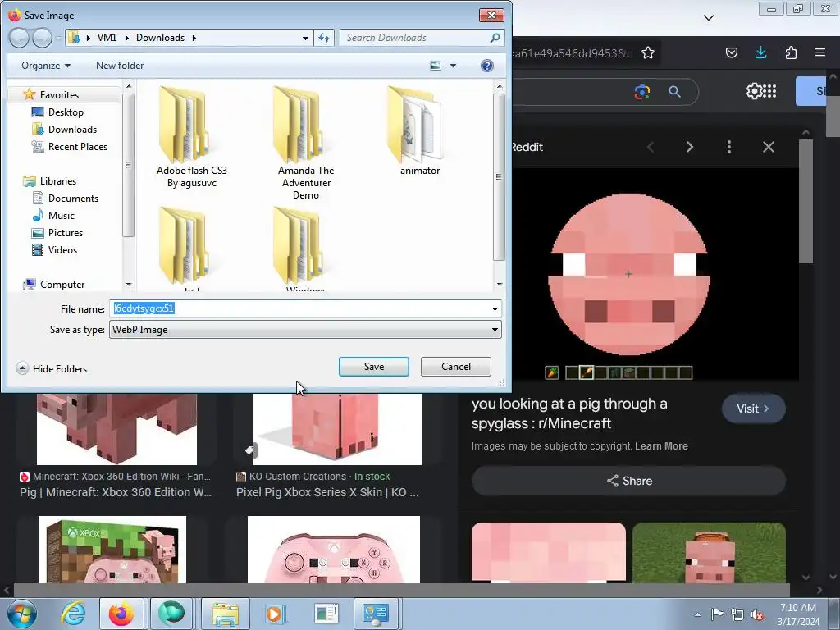Select Libraries in the navigation pane
The height and width of the screenshot is (630, 840).
pyautogui.click(x=58, y=181)
